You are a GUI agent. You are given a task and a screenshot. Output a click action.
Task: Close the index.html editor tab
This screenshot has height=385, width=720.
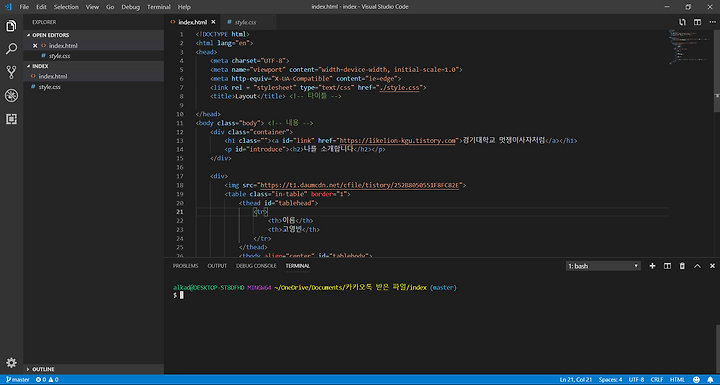[x=214, y=22]
